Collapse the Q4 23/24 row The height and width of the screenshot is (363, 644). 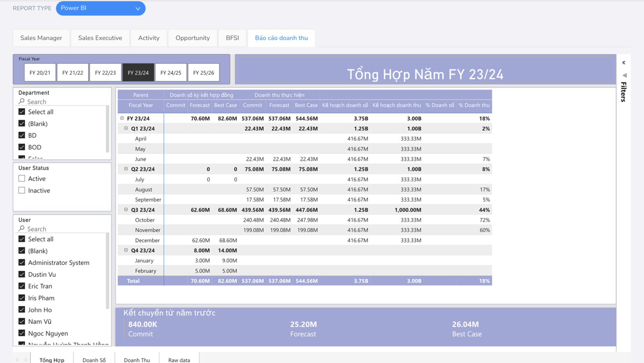click(x=126, y=250)
